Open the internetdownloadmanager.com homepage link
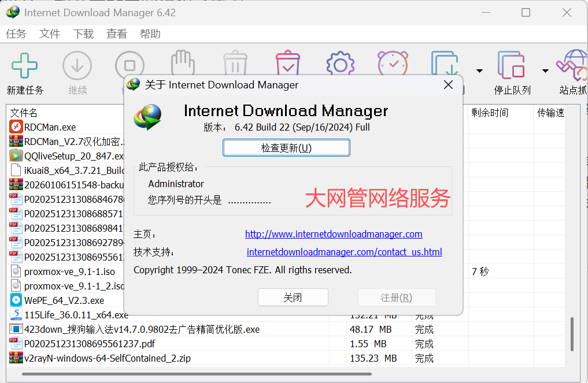 point(334,234)
